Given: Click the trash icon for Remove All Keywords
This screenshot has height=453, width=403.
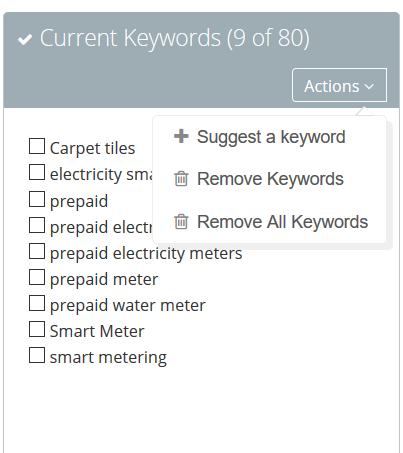Looking at the screenshot, I should click(181, 221).
